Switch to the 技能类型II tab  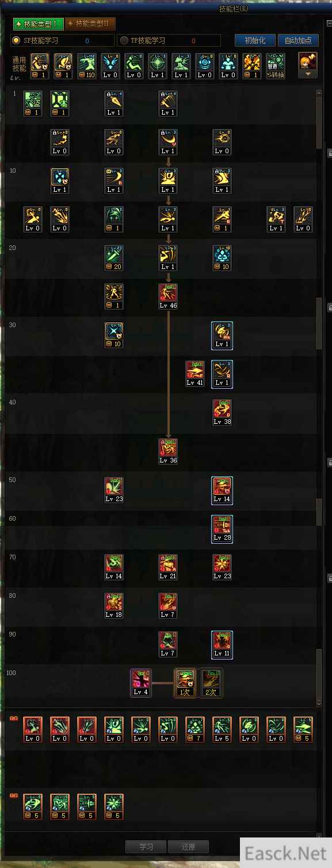90,24
